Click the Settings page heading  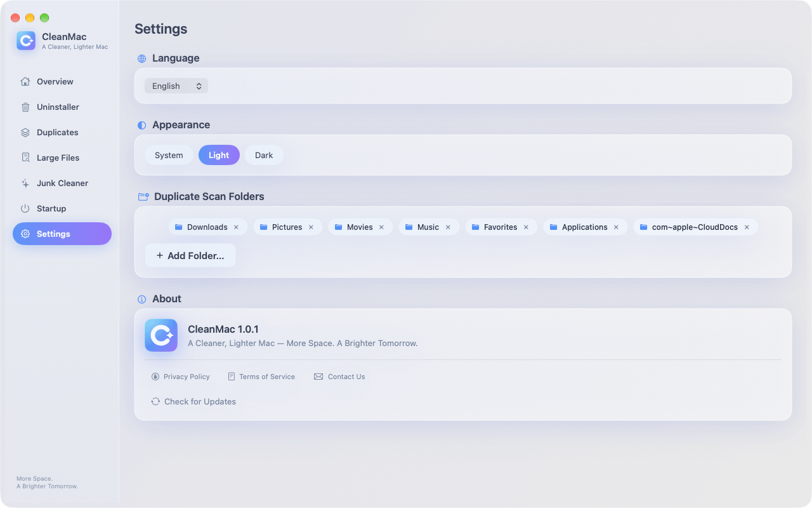pyautogui.click(x=161, y=29)
